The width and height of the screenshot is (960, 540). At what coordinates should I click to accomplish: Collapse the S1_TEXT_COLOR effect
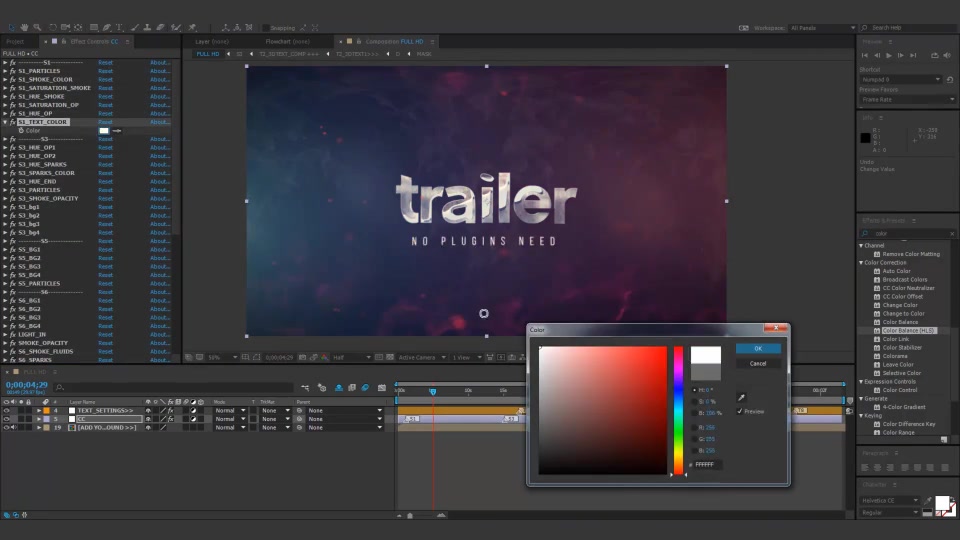[x=5, y=122]
